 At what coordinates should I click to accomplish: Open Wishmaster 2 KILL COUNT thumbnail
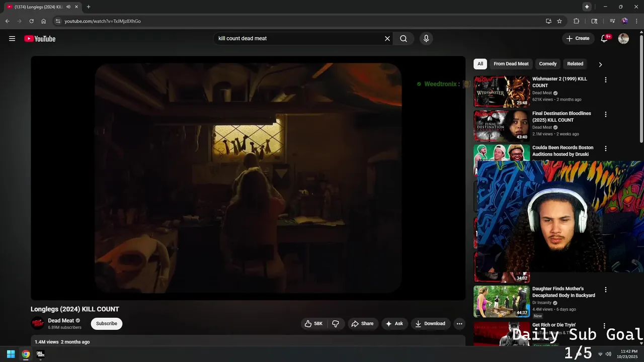click(502, 92)
